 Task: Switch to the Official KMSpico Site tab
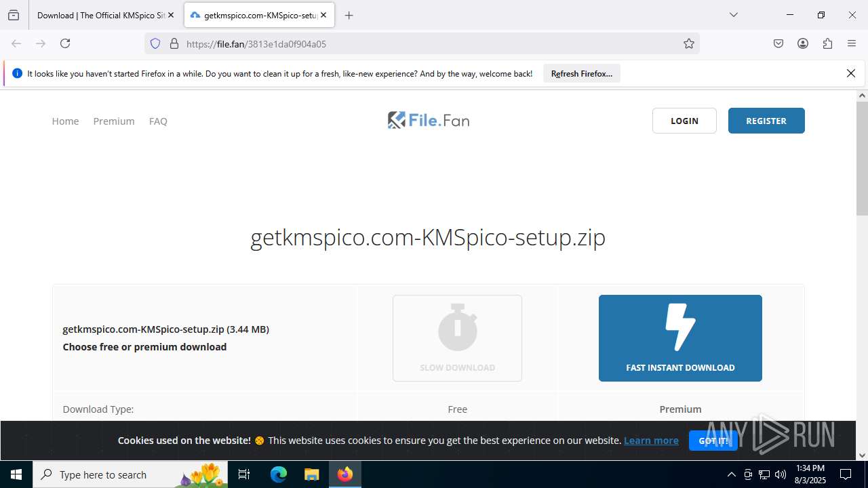(x=100, y=15)
